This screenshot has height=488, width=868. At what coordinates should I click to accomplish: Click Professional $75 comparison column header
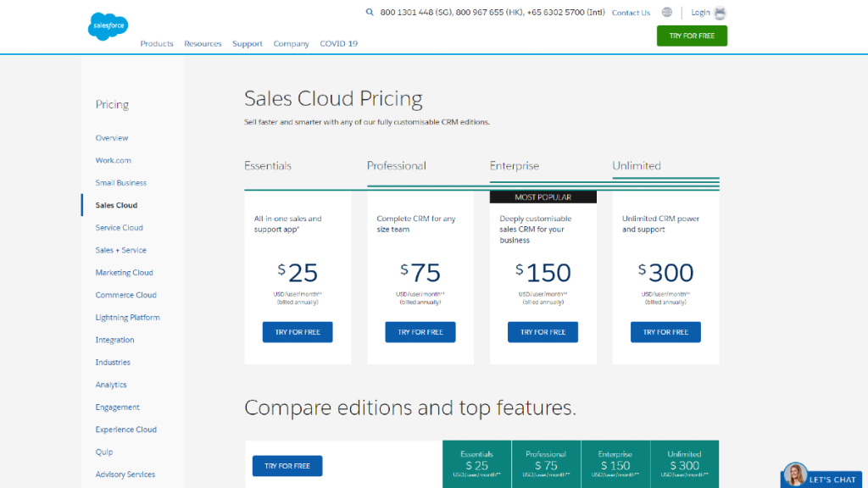[x=547, y=464]
